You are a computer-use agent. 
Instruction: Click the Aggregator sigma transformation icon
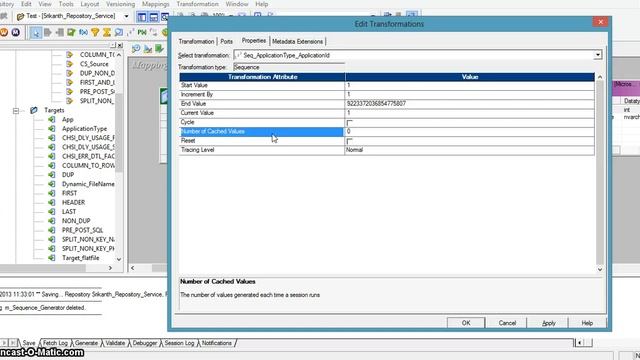pos(107,32)
